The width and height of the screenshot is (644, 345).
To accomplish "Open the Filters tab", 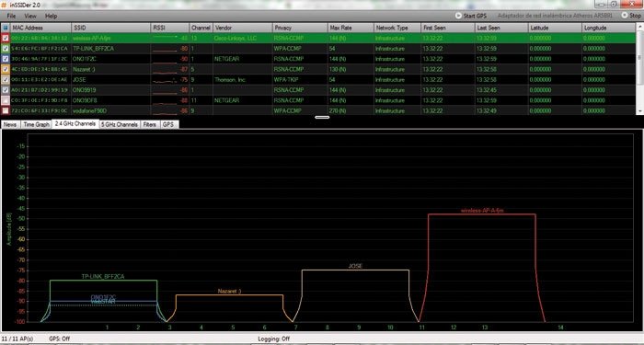I will pyautogui.click(x=149, y=124).
